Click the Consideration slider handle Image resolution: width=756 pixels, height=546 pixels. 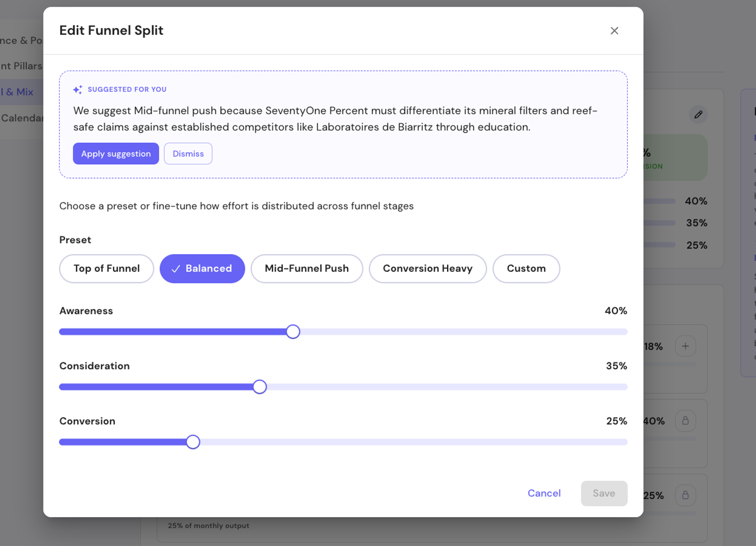pyautogui.click(x=259, y=387)
